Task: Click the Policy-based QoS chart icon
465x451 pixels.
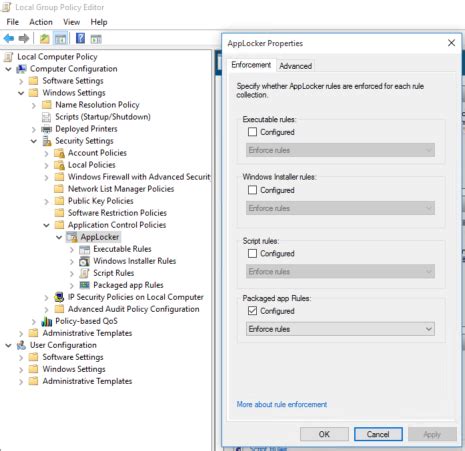Action: click(x=47, y=321)
